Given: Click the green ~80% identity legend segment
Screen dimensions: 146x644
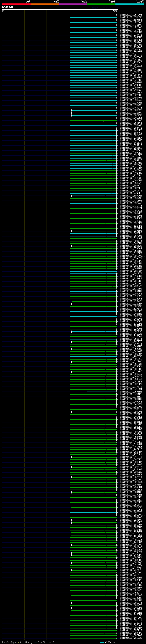Looking at the screenshot, I should tap(101, 4).
